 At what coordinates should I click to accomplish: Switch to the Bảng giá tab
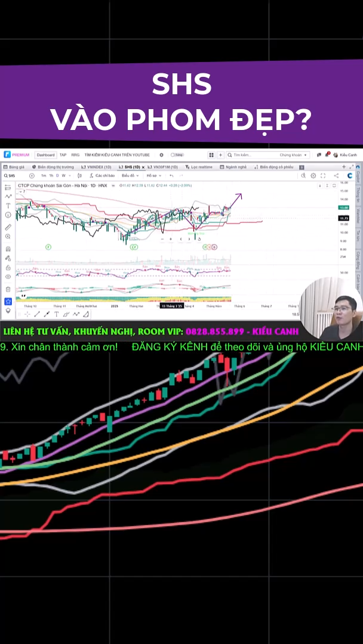[x=14, y=167]
